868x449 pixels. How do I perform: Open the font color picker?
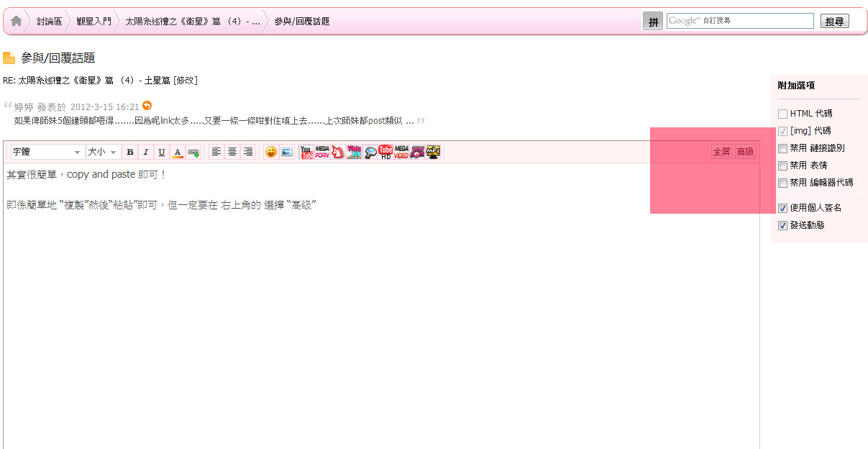[177, 152]
